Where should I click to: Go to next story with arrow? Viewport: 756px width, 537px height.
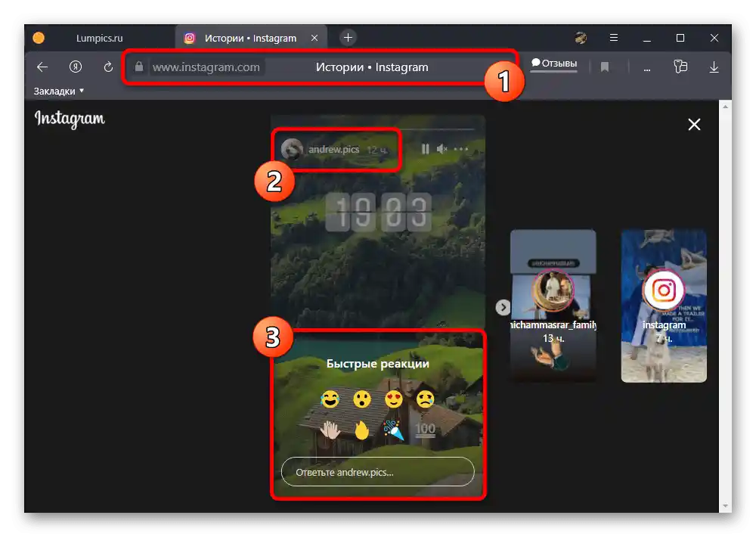[x=503, y=307]
